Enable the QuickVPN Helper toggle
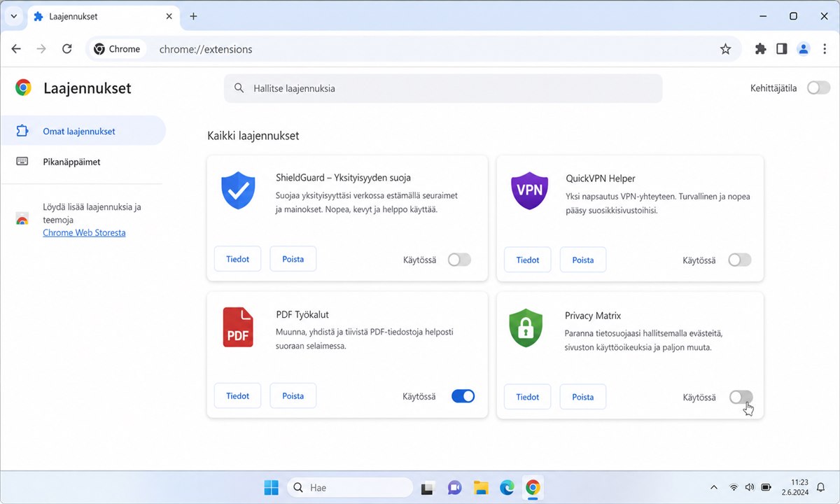840x504 pixels. pyautogui.click(x=740, y=260)
